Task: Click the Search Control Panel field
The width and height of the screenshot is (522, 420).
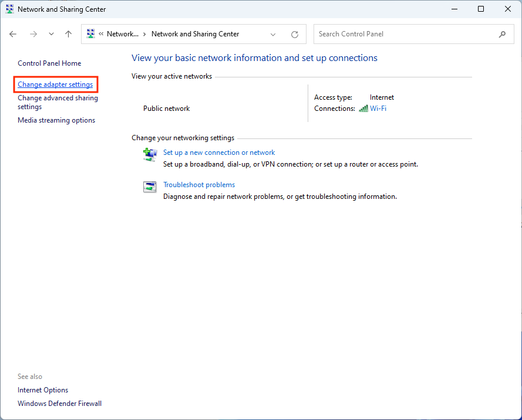Action: [413, 34]
